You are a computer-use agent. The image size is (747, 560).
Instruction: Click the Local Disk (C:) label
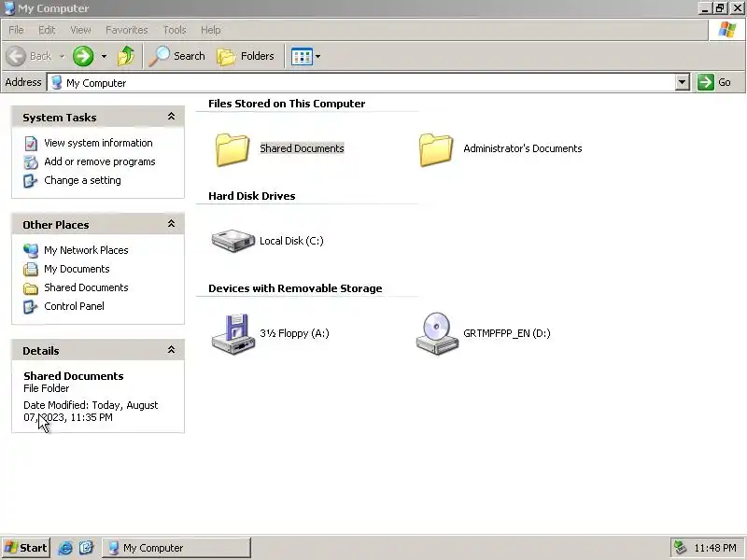291,241
